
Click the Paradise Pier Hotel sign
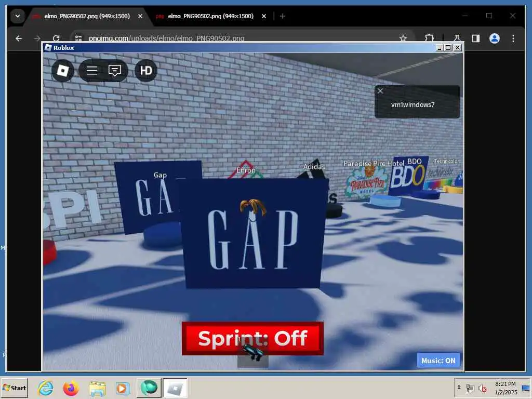click(366, 183)
